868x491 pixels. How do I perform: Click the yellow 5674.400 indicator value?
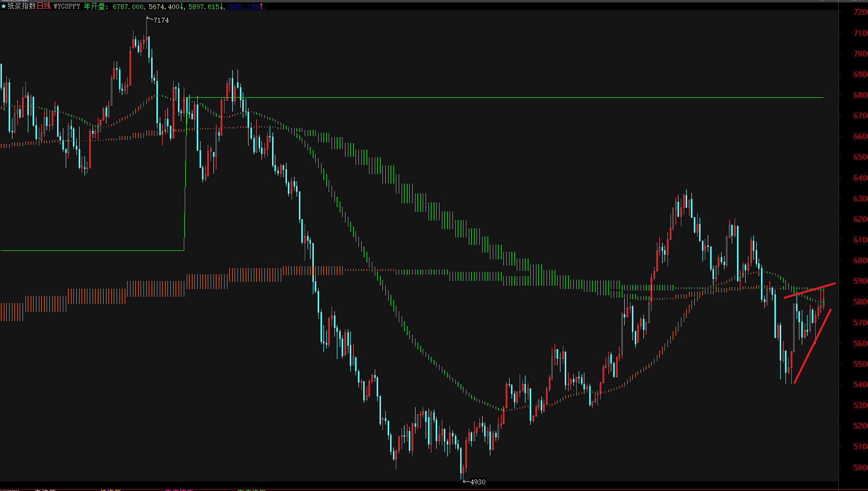(164, 7)
